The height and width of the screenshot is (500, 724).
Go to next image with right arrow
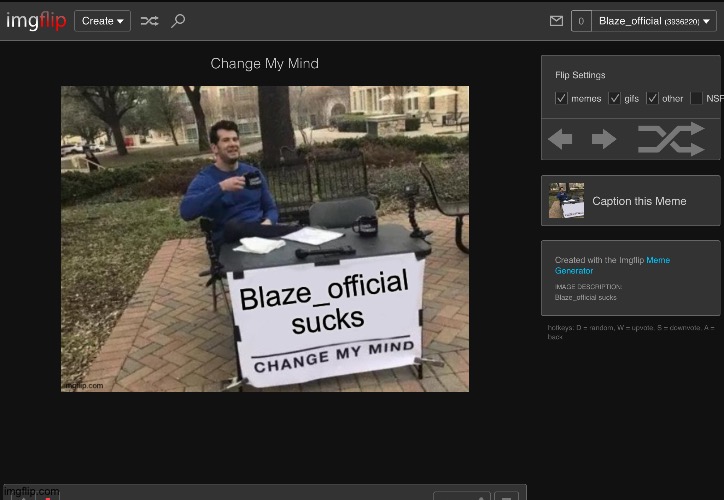point(604,140)
